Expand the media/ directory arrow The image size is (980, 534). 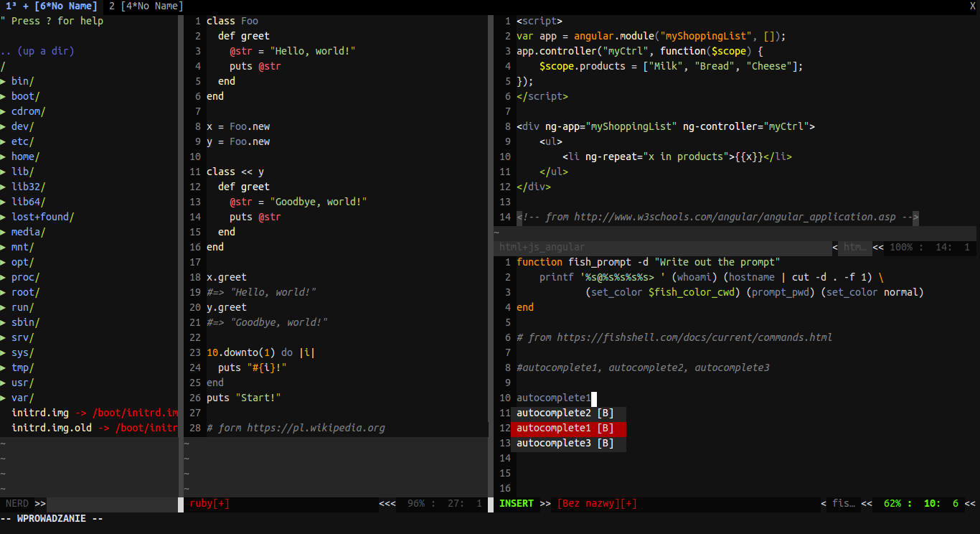pos(3,232)
